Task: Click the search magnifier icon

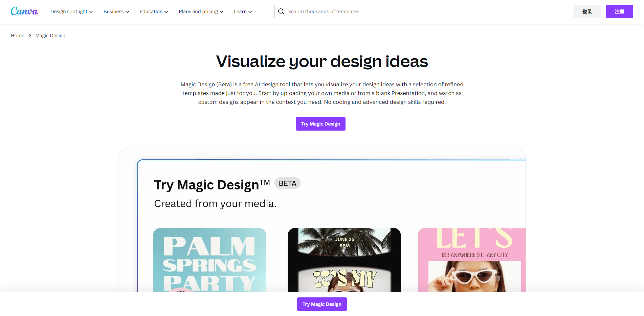Action: point(281,11)
